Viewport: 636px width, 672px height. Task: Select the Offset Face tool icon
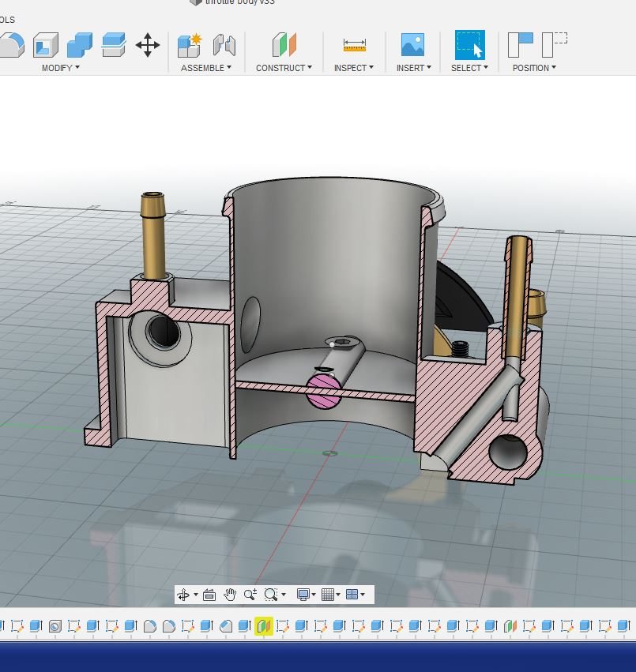[x=114, y=45]
